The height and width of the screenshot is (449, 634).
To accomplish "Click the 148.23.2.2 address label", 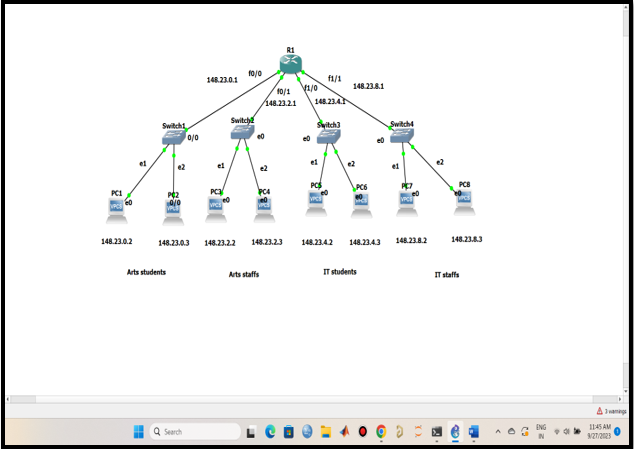I will click(220, 243).
